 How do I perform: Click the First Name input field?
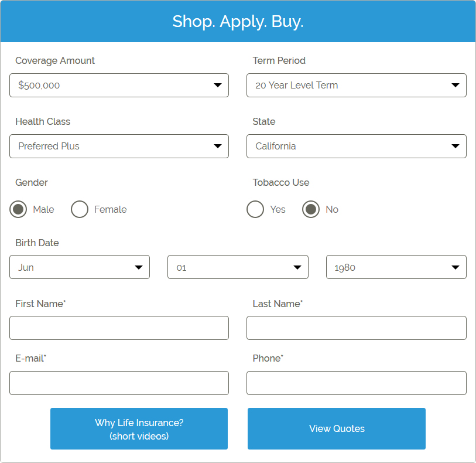tap(119, 328)
